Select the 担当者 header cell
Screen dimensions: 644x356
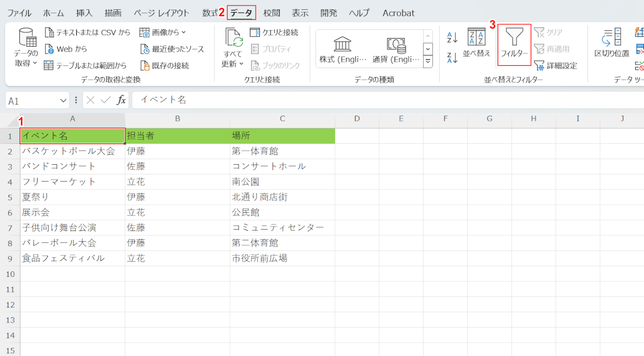(x=177, y=136)
